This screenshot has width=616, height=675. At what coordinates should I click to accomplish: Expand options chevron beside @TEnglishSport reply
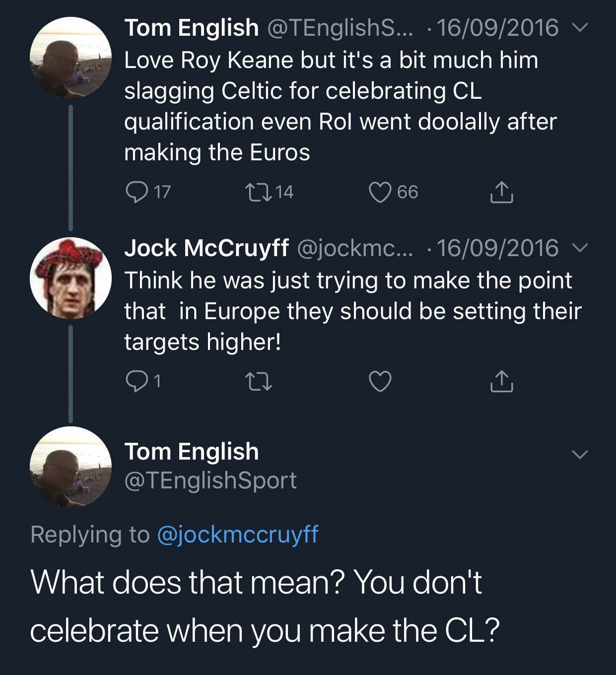(579, 454)
